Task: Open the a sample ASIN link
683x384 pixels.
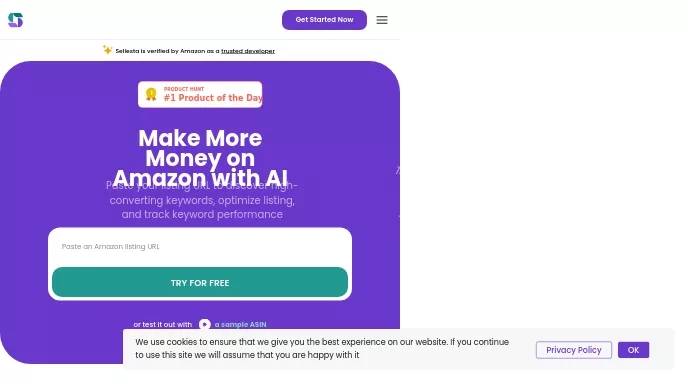Action: [x=240, y=324]
